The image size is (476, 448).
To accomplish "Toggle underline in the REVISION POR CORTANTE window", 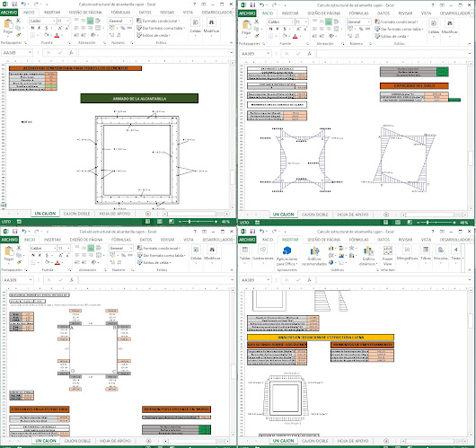I will (x=47, y=255).
